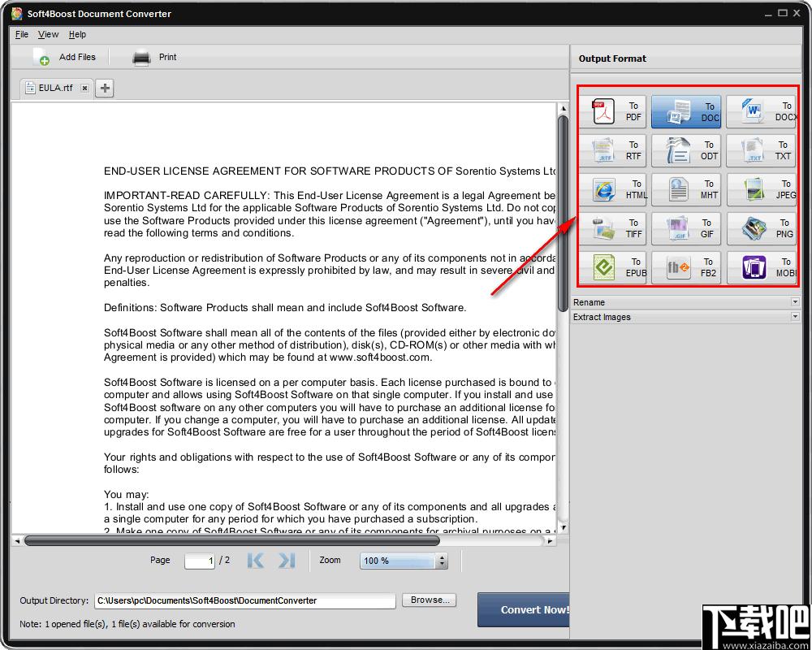
Task: Select the To JPEG output format
Action: coord(762,189)
